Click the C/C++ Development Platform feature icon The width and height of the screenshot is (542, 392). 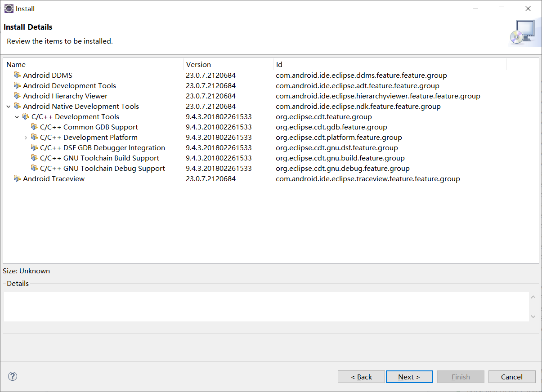[x=34, y=137]
